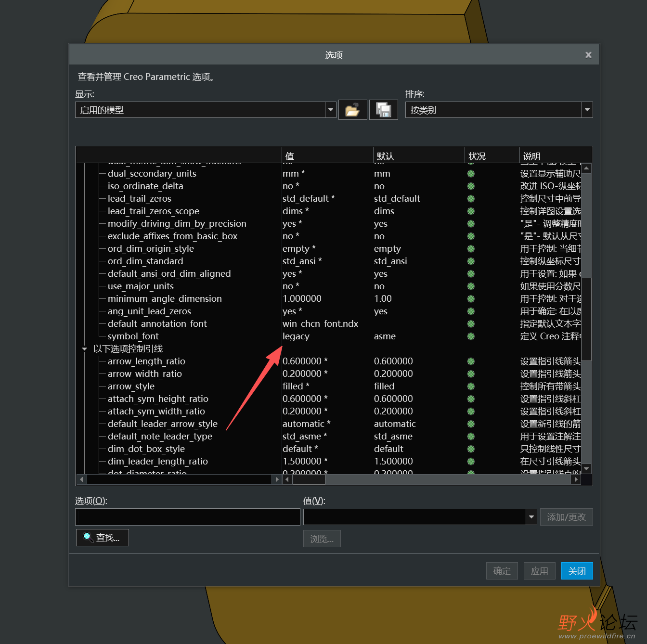Viewport: 647px width, 644px height.
Task: Select the use_major_units option
Action: [x=141, y=286]
